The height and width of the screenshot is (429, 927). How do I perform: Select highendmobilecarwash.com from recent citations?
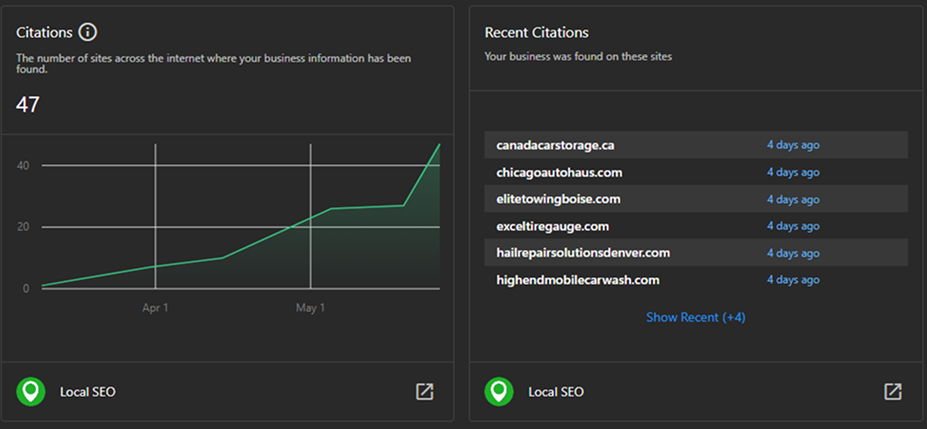(x=577, y=280)
